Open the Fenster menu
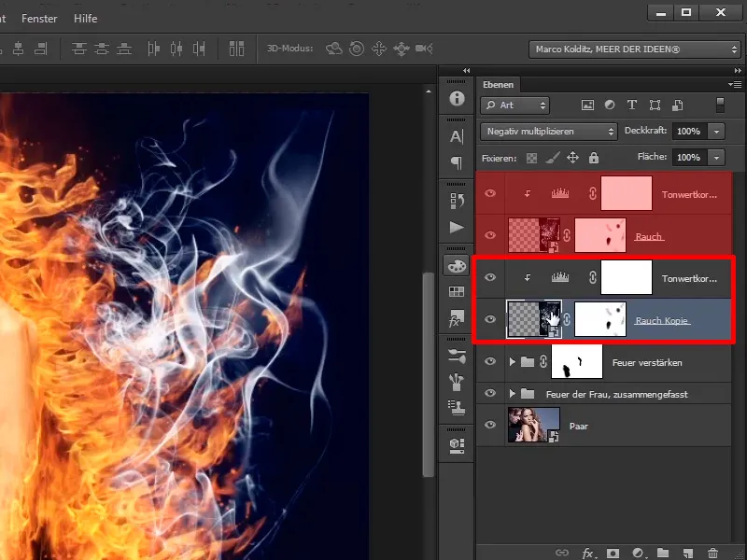The height and width of the screenshot is (560, 747). (x=39, y=19)
